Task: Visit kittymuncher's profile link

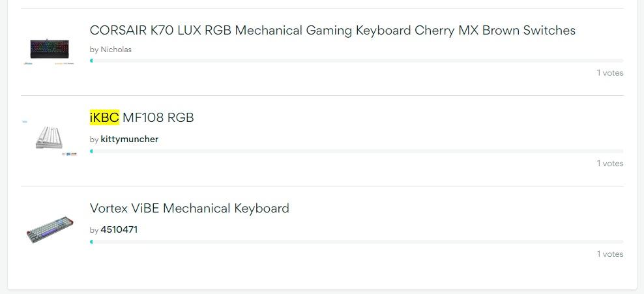Action: click(129, 139)
